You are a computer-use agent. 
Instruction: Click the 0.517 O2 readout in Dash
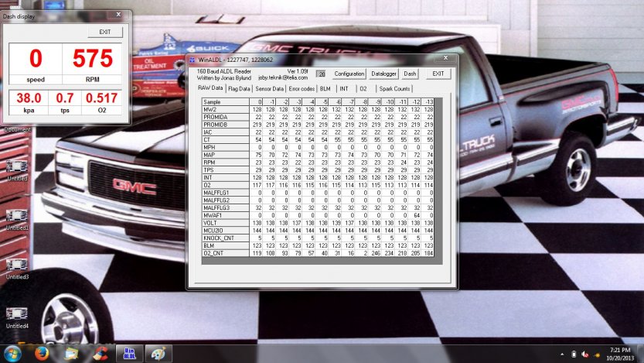(x=101, y=98)
